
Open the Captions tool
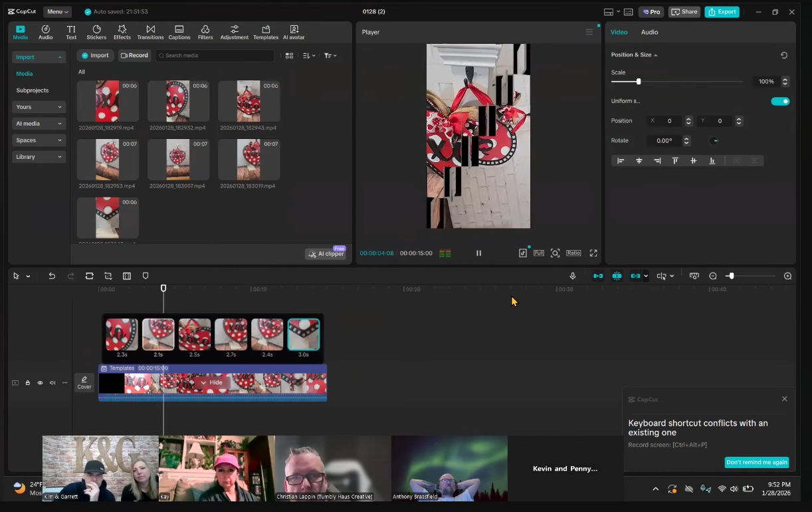click(179, 32)
